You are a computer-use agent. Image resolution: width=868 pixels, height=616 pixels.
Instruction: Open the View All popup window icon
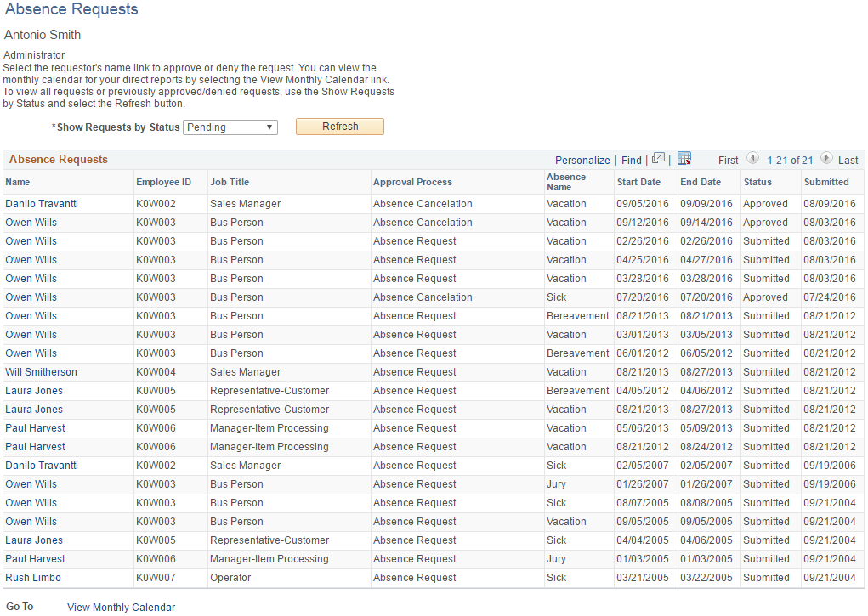pos(658,159)
